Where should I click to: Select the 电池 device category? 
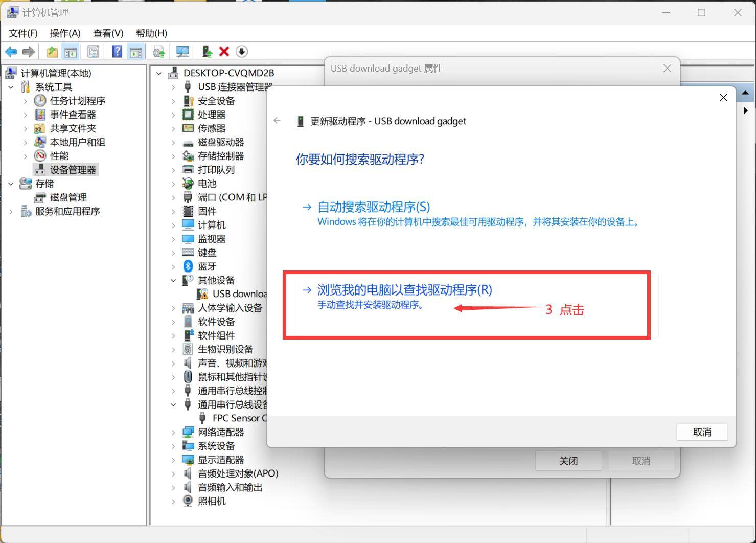(207, 184)
